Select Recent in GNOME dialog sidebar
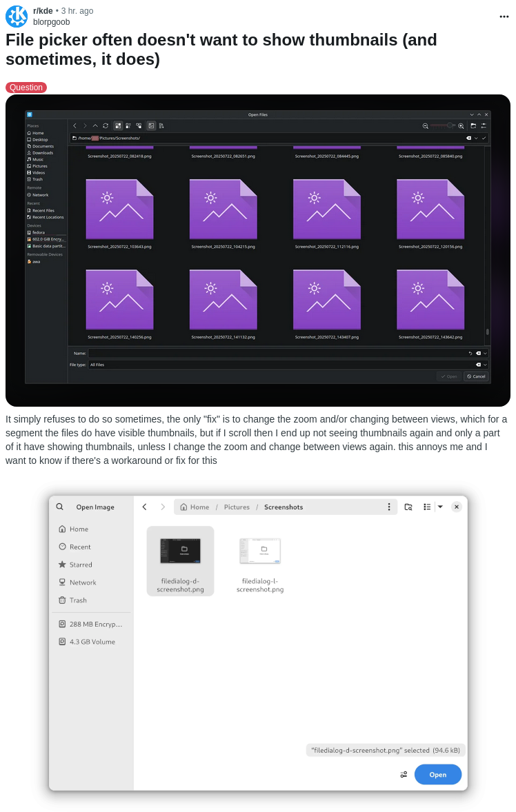This screenshot has width=516, height=812. 75,547
